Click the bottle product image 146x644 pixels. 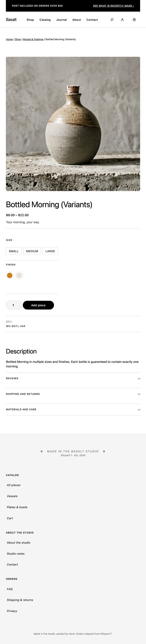tap(73, 124)
